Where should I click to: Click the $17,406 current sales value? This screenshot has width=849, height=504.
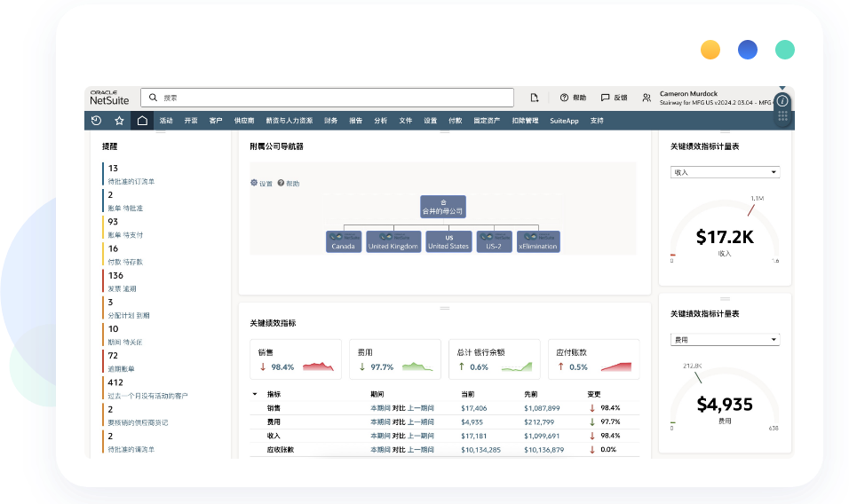point(473,408)
